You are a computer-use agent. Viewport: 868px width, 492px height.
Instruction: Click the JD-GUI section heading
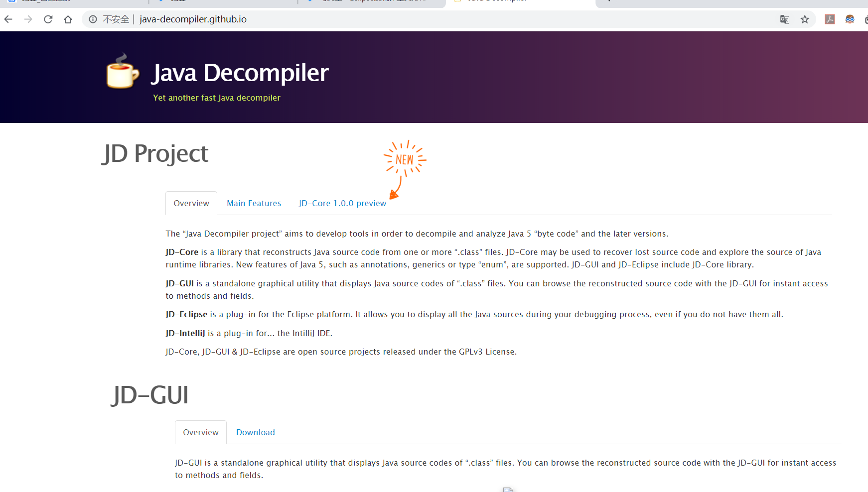(150, 395)
